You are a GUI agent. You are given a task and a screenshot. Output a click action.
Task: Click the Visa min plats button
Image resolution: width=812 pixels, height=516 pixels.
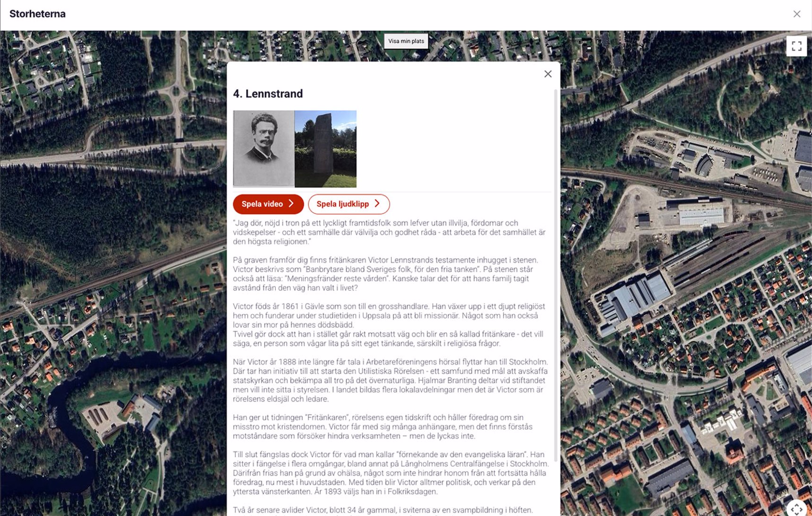406,41
